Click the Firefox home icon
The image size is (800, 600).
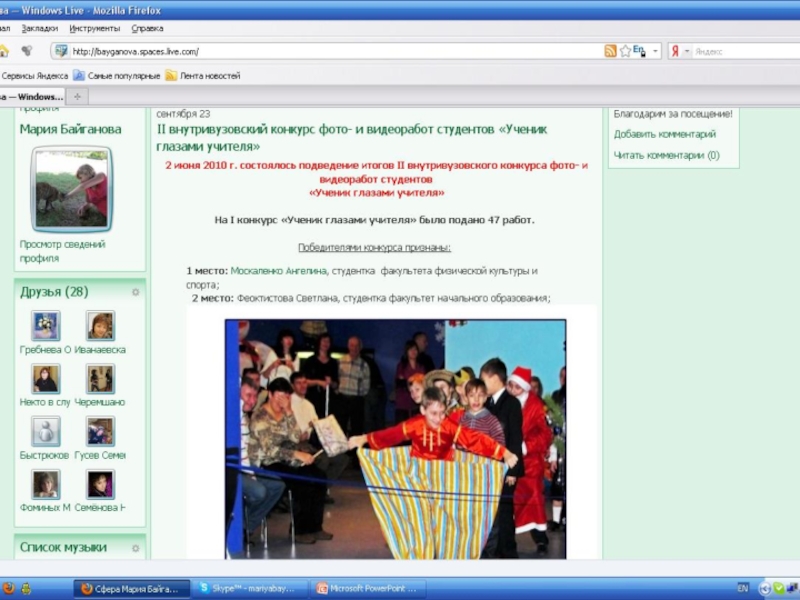[4, 51]
